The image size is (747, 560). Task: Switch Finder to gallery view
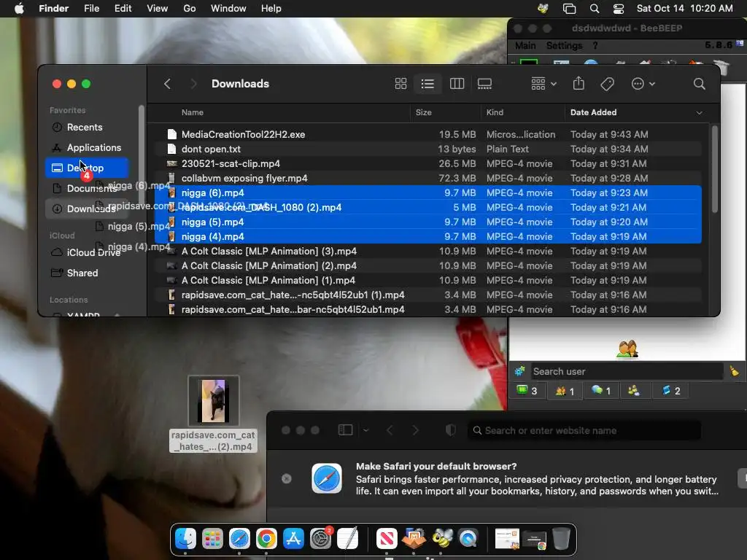(x=484, y=84)
